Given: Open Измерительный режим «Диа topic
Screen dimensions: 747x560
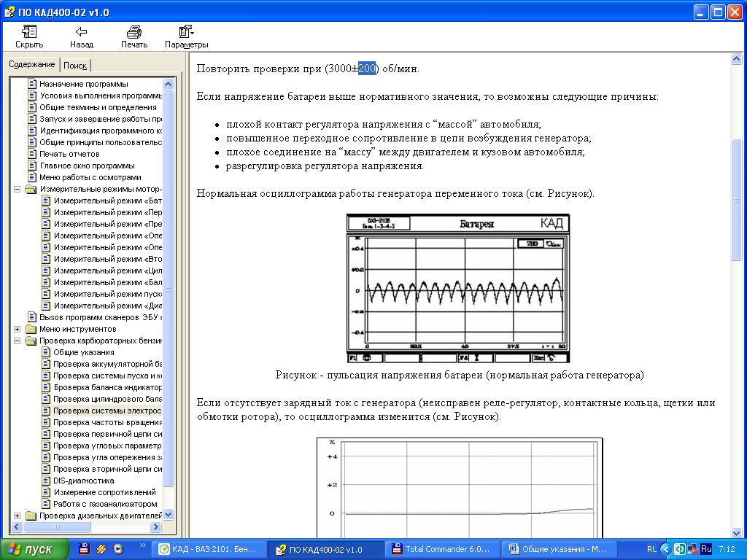Looking at the screenshot, I should (108, 306).
